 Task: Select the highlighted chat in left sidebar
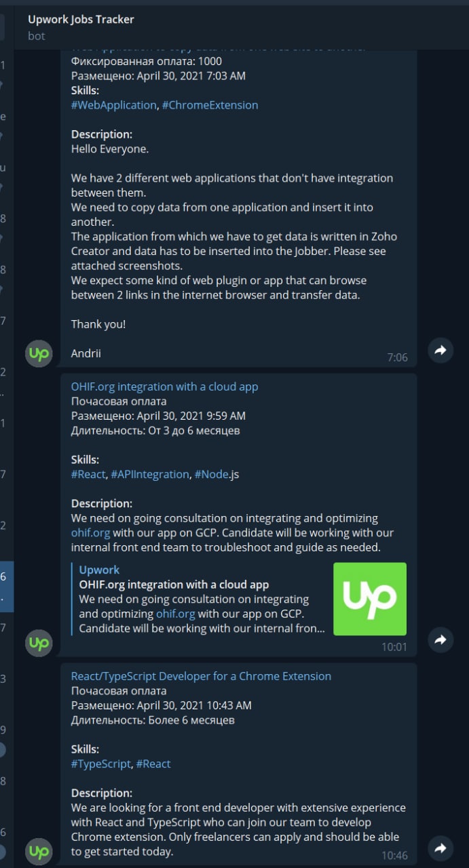pyautogui.click(x=6, y=587)
